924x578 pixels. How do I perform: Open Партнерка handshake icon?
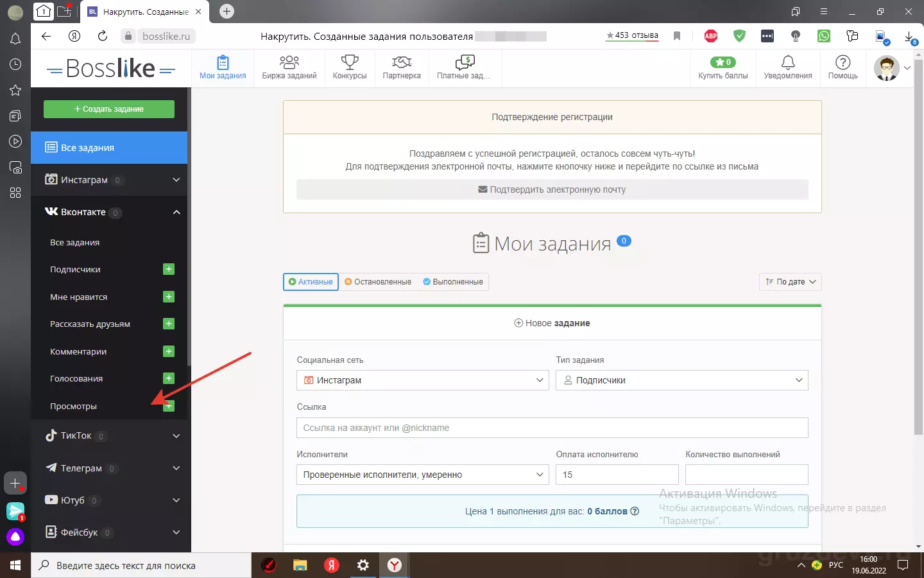[x=402, y=62]
